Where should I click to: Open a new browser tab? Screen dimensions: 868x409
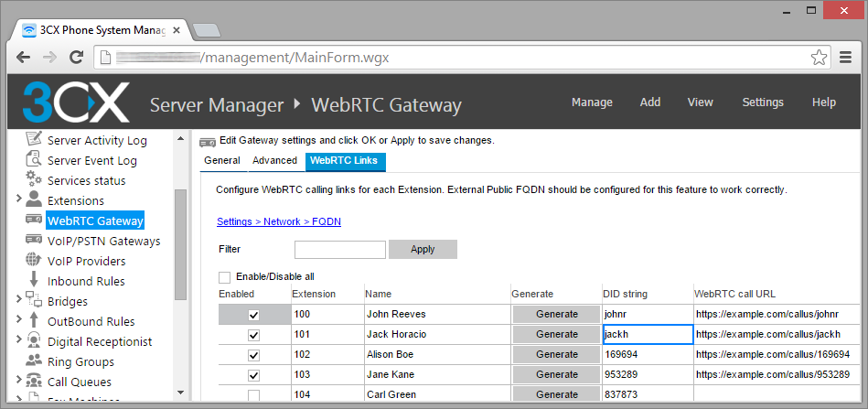coord(208,31)
